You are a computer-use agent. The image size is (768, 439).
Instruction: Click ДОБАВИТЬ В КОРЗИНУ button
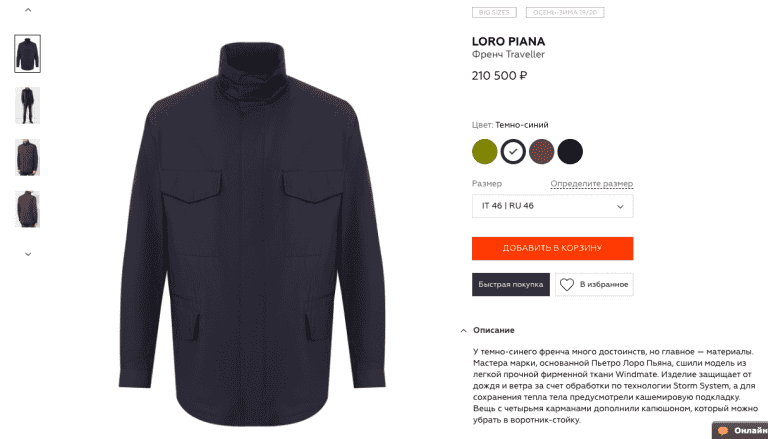[552, 248]
